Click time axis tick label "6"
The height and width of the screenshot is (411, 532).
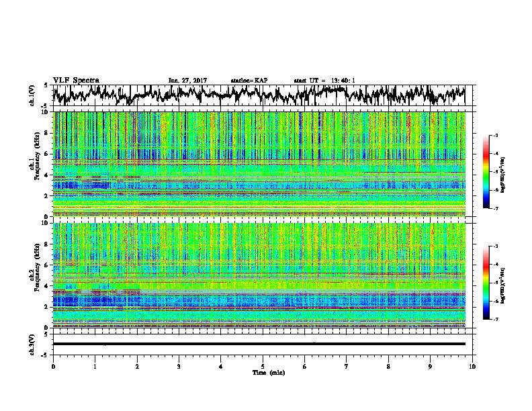coord(304,367)
